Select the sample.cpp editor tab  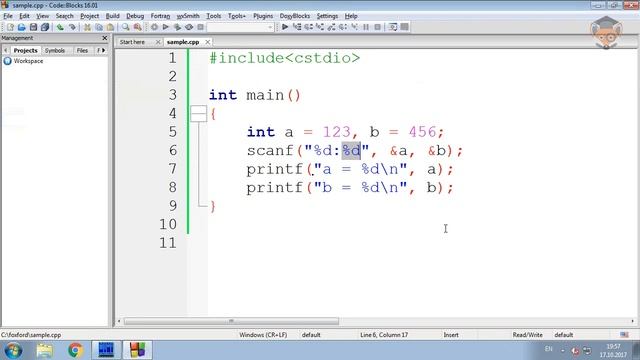[183, 42]
